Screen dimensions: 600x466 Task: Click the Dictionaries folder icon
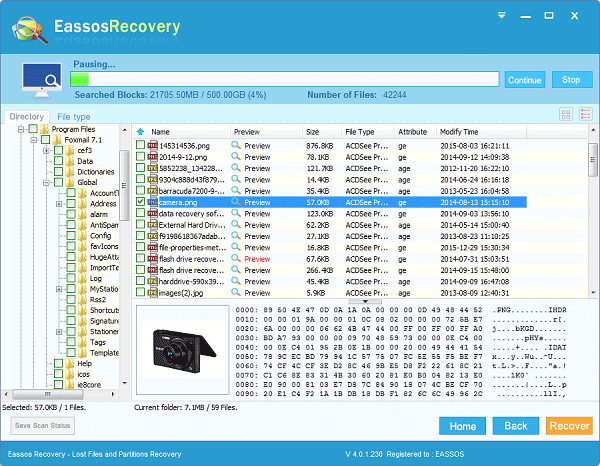pos(70,172)
